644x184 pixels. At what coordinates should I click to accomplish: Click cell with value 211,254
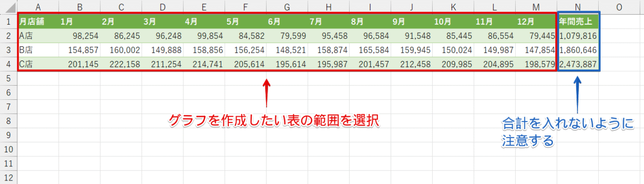(163, 64)
